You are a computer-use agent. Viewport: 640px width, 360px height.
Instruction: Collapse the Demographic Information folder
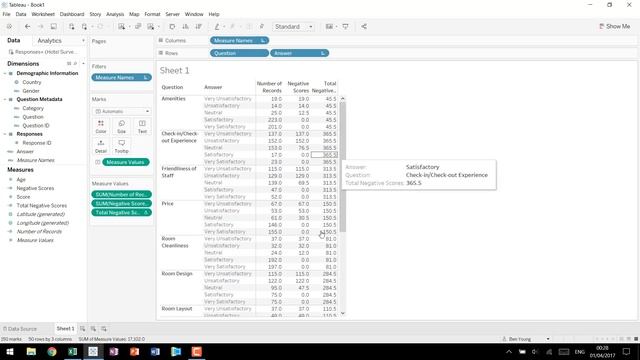point(5,73)
